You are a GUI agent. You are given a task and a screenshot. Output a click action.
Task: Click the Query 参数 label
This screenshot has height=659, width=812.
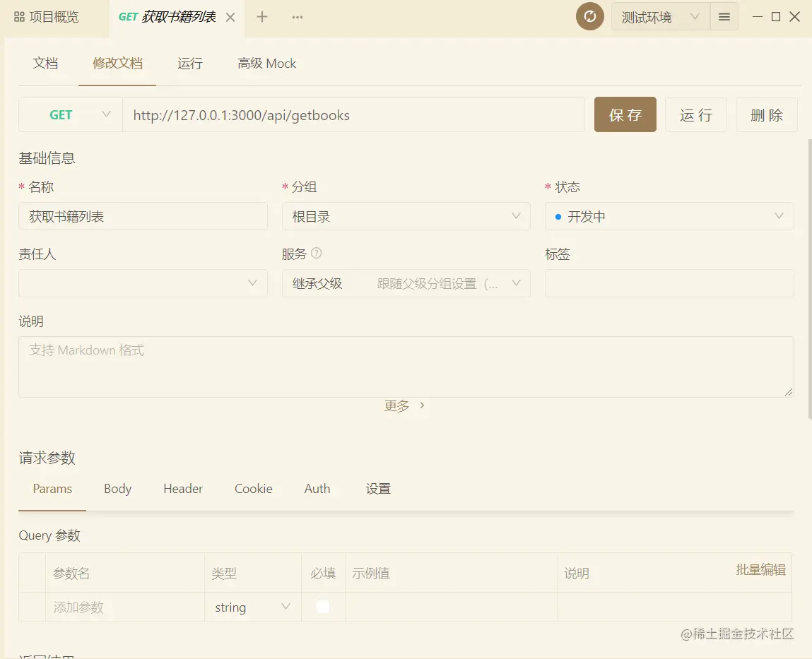tap(49, 535)
